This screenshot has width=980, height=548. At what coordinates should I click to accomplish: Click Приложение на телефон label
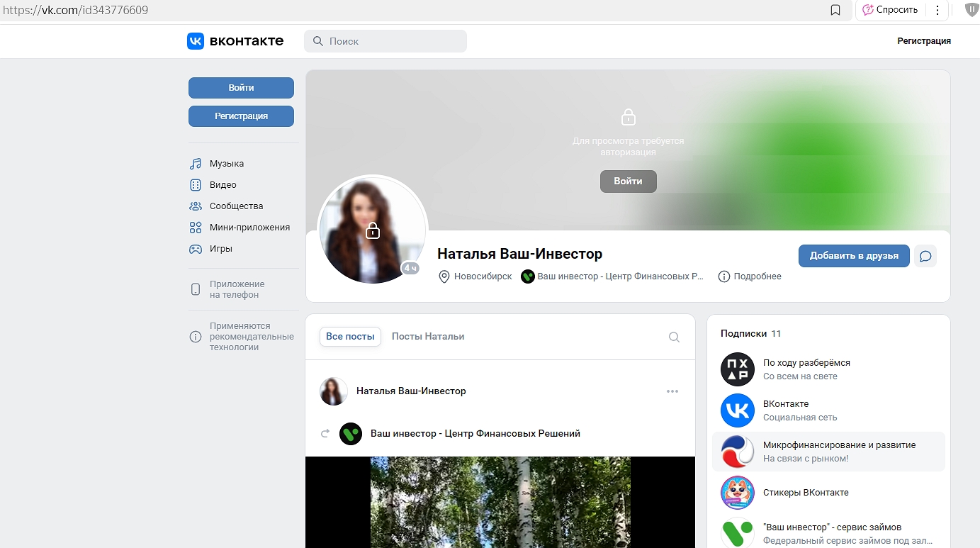237,289
